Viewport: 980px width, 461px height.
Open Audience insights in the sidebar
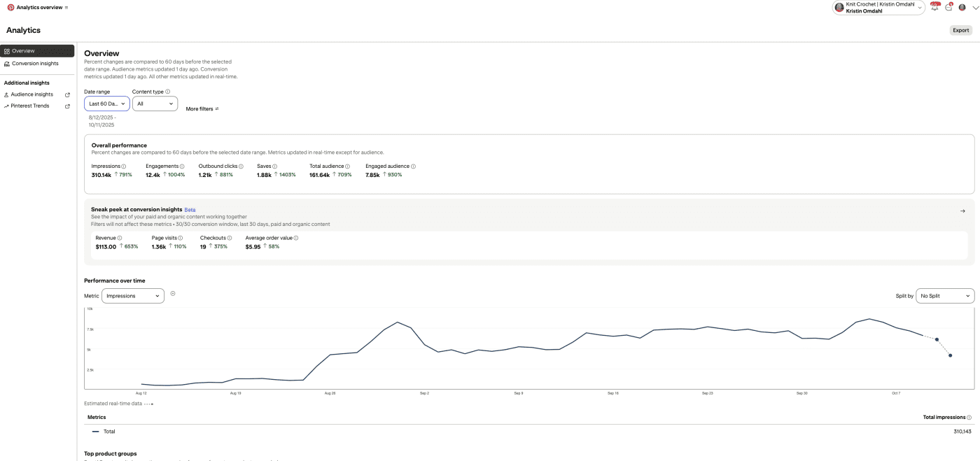[32, 94]
